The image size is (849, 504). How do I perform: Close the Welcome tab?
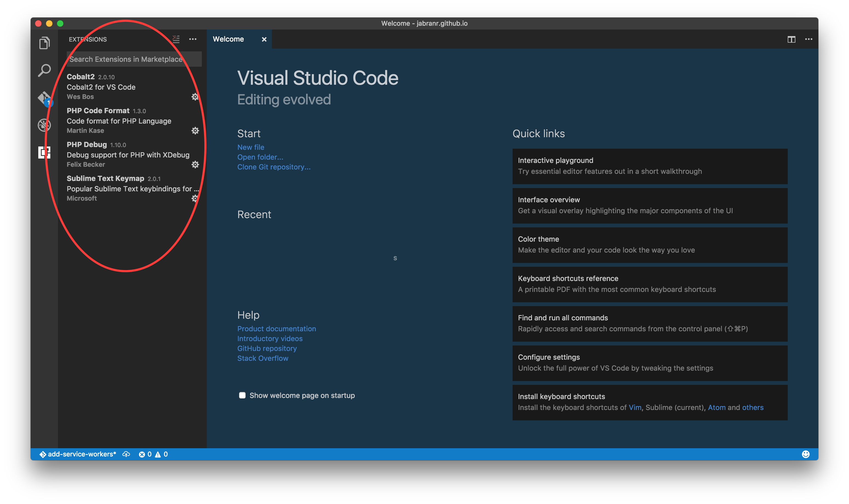pos(264,39)
